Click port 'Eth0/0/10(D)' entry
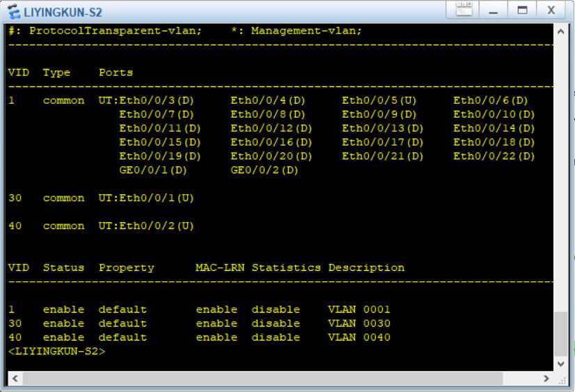The width and height of the screenshot is (575, 392). [x=494, y=114]
